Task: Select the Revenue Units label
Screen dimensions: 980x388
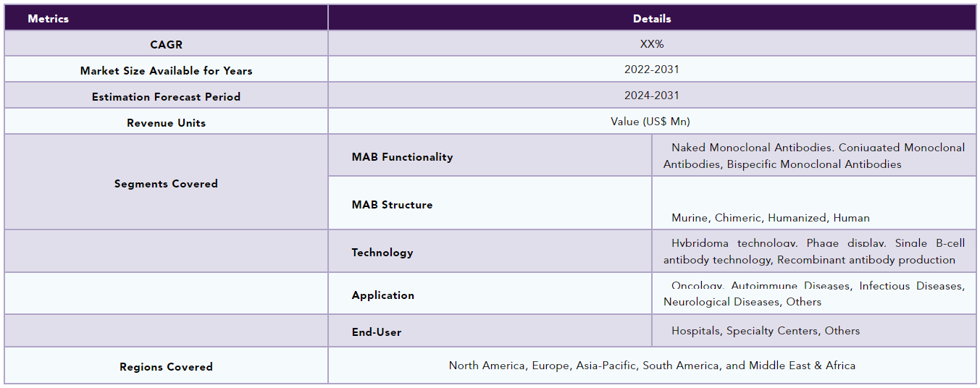Action: [166, 123]
